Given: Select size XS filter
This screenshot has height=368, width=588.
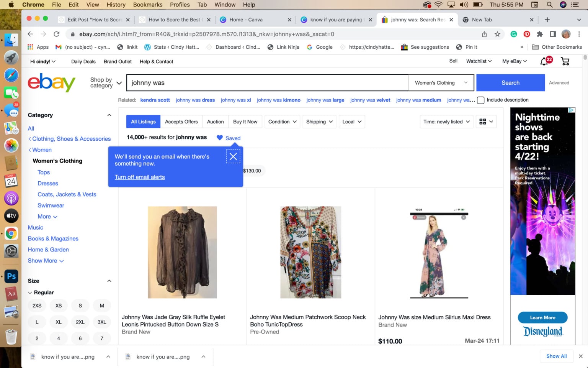Looking at the screenshot, I should click(x=59, y=306).
